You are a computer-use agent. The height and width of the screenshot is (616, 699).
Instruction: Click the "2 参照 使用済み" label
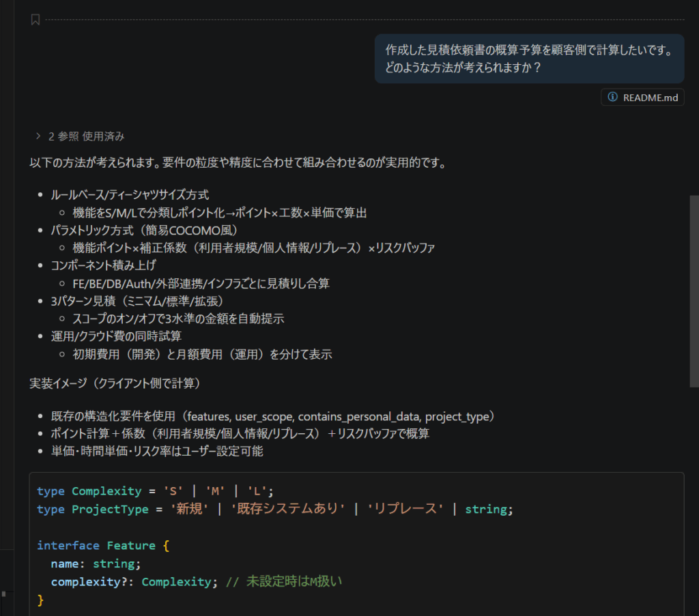pyautogui.click(x=86, y=136)
